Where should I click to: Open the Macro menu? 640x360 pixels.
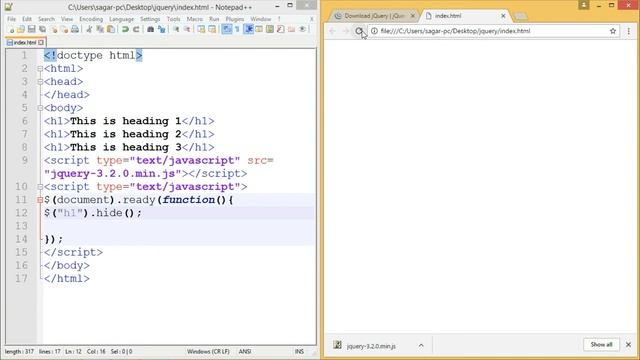click(195, 19)
